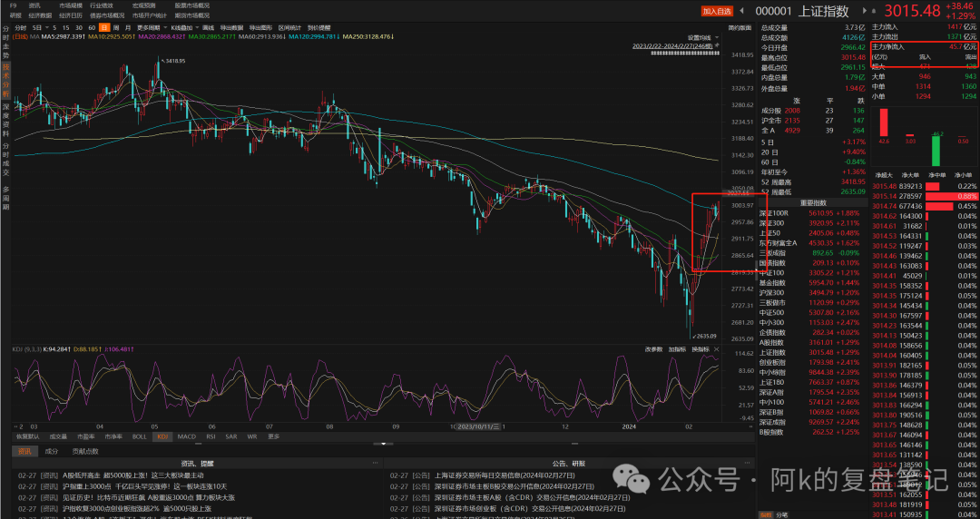
Task: Add index via 加入自选 button
Action: [x=716, y=11]
